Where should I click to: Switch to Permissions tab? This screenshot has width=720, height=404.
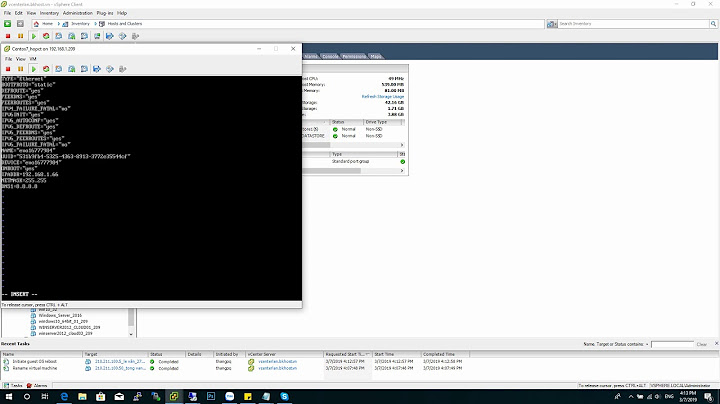pyautogui.click(x=354, y=56)
